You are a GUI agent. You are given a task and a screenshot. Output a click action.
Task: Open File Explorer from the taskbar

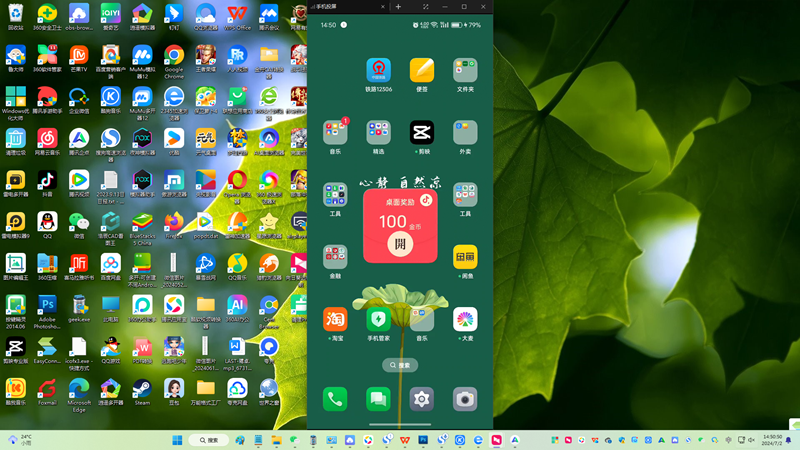276,440
